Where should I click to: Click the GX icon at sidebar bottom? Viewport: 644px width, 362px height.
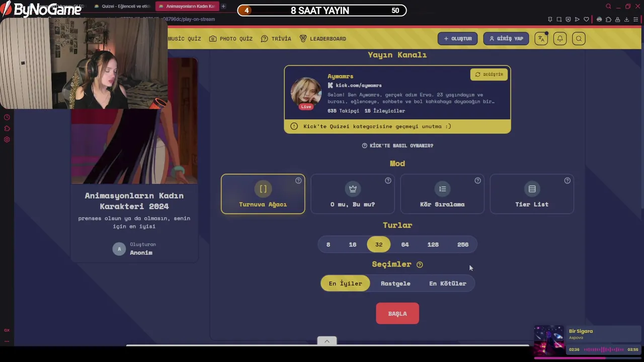pos(7,330)
